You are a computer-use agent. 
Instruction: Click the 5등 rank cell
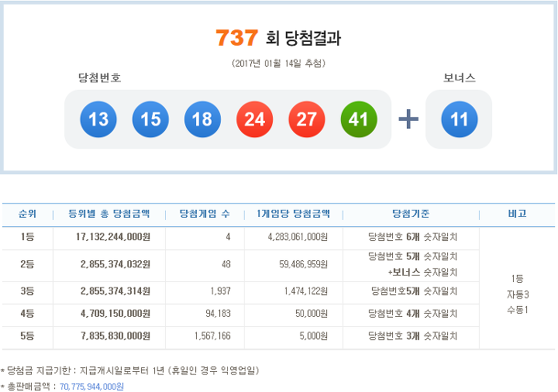click(27, 336)
